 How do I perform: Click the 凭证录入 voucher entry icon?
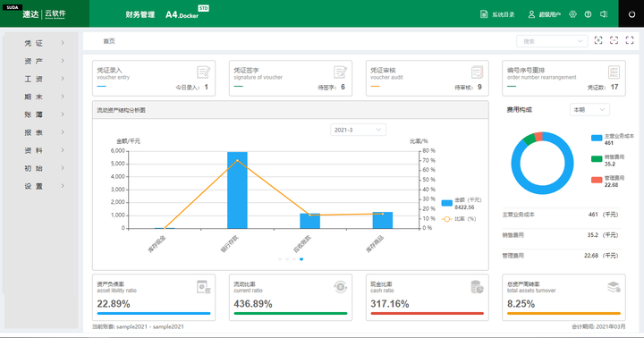203,72
